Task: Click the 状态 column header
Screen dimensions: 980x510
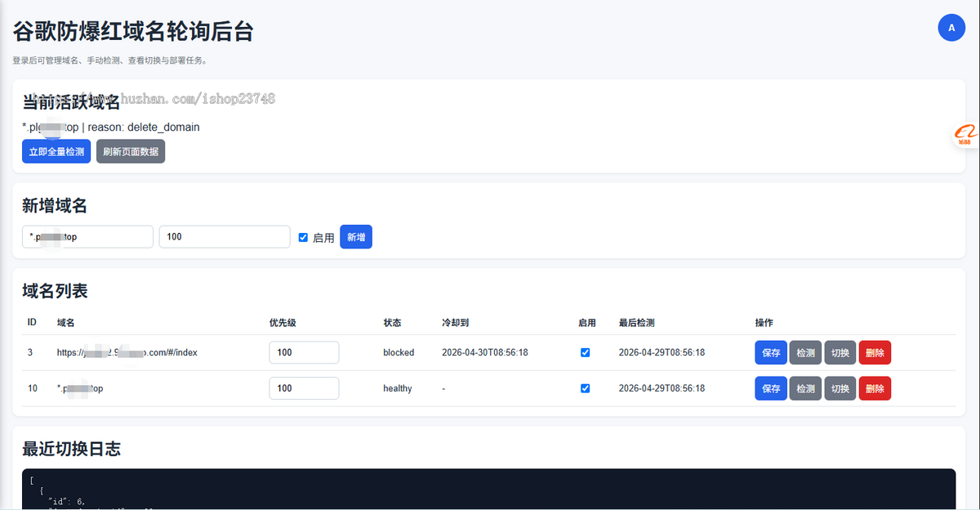Action: 392,323
